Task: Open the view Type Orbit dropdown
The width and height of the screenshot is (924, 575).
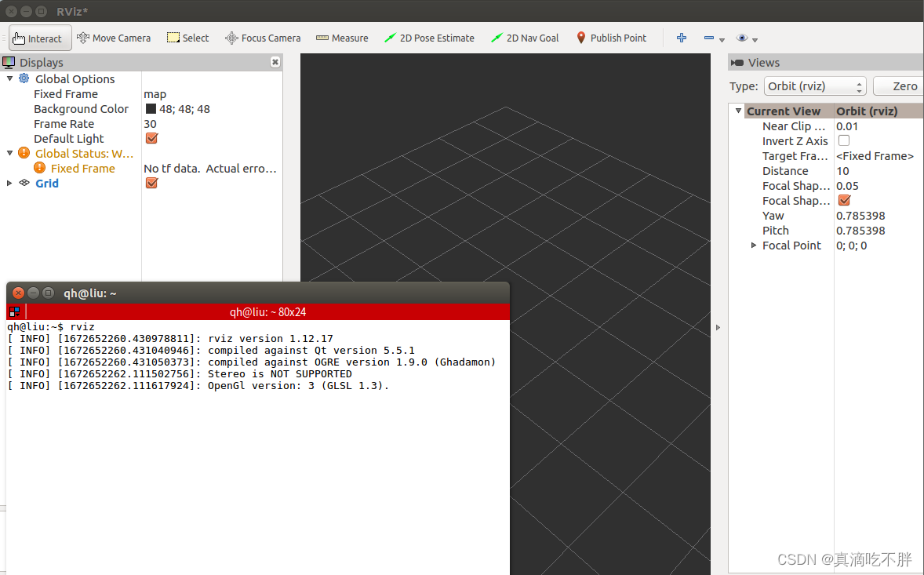Action: pos(815,86)
